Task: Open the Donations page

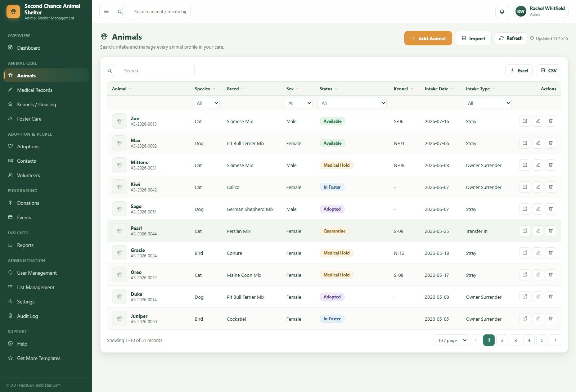Action: coord(46,203)
